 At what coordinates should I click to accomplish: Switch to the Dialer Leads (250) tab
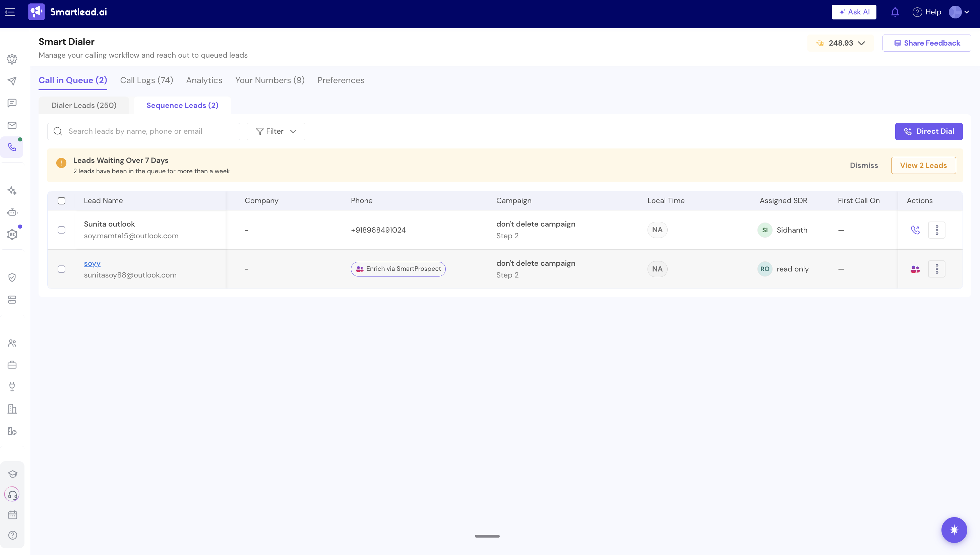84,106
